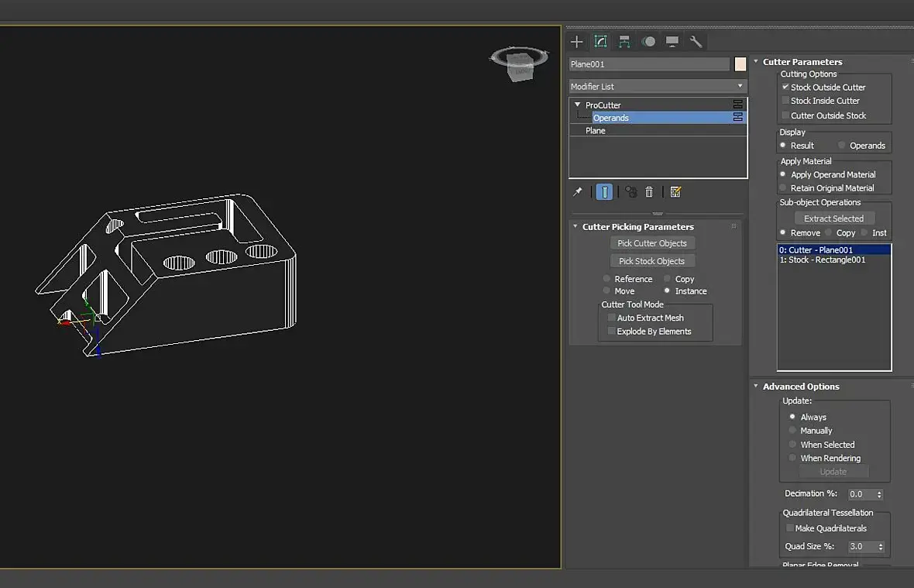The width and height of the screenshot is (914, 588).
Task: Collapse the Cutter Picking Parameters rollout
Action: (576, 226)
